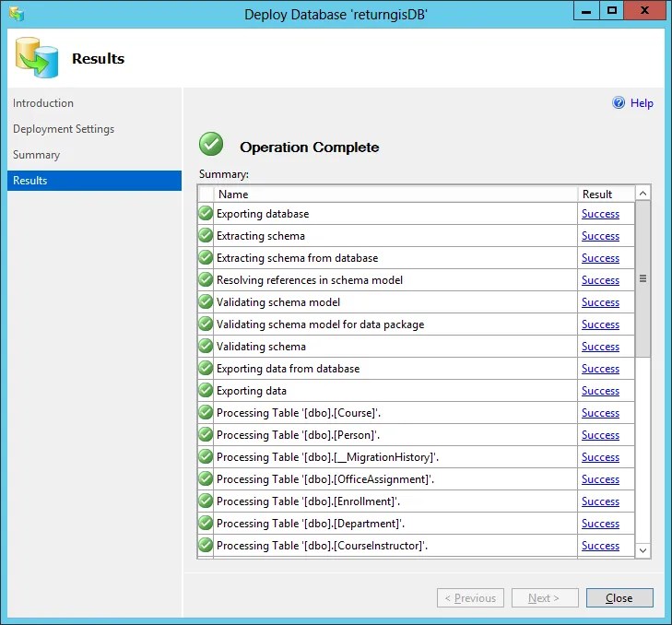Click the Help question mark icon
This screenshot has height=625, width=672.
tap(619, 103)
